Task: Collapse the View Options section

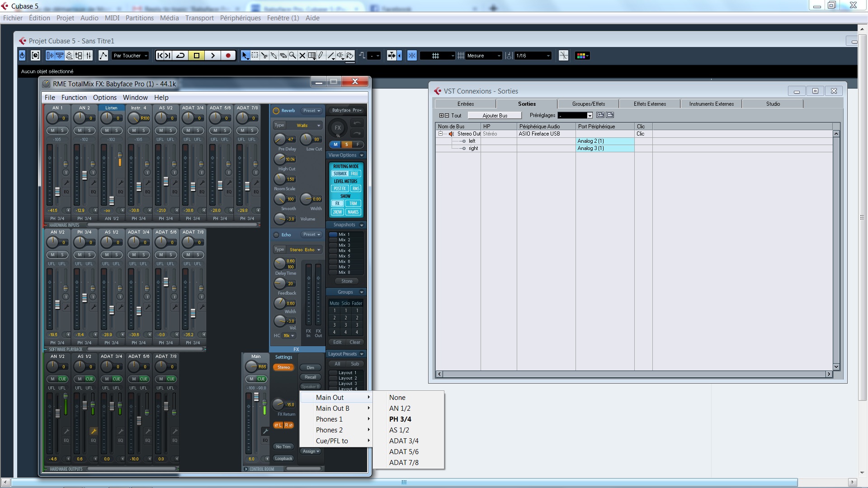Action: point(361,155)
